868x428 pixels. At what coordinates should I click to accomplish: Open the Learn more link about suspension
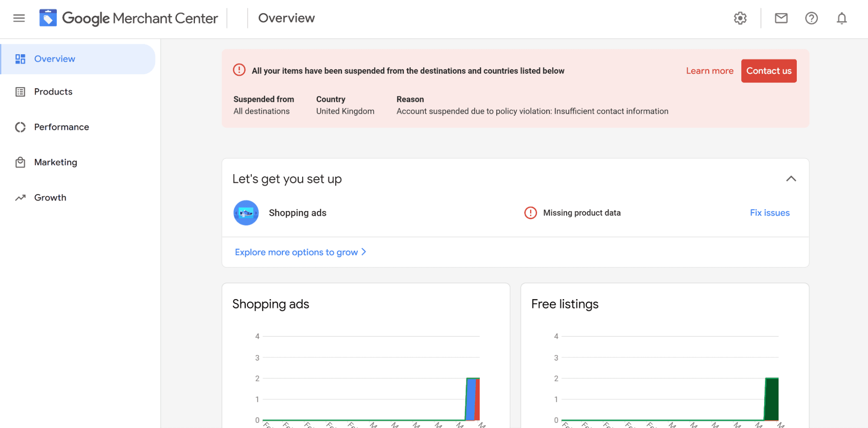point(710,71)
